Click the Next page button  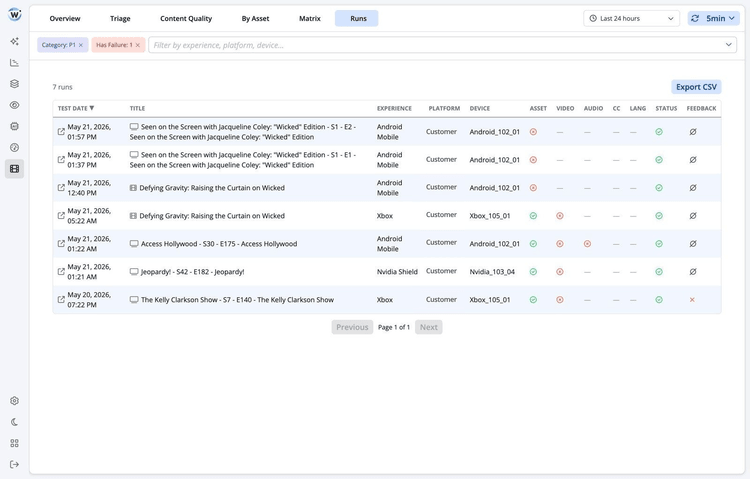(x=429, y=327)
